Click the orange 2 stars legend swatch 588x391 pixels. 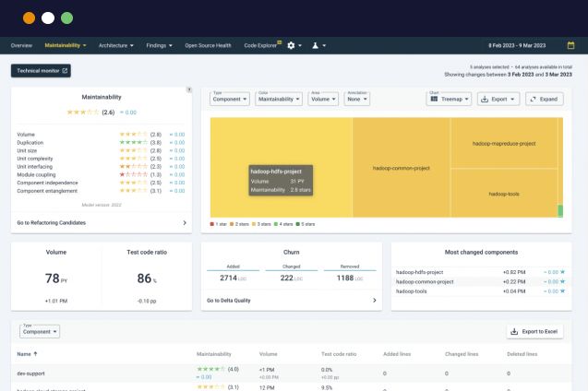232,224
